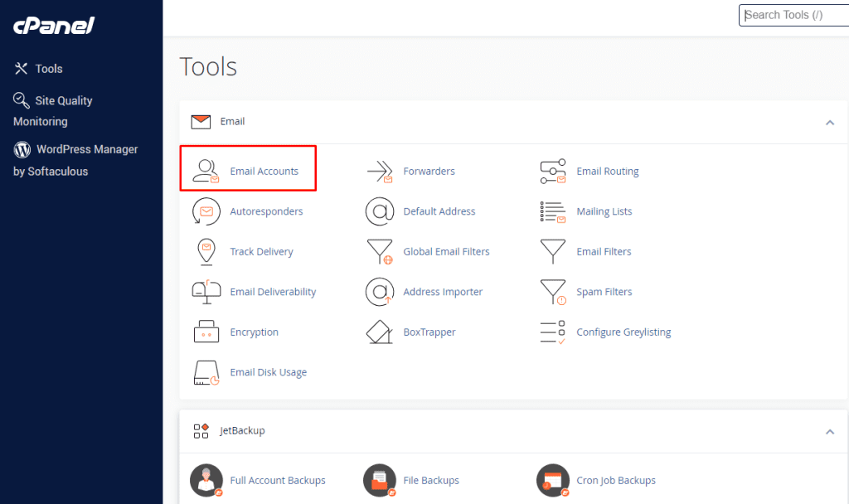Go to Email Deliverability link
This screenshot has width=849, height=504.
pos(273,292)
